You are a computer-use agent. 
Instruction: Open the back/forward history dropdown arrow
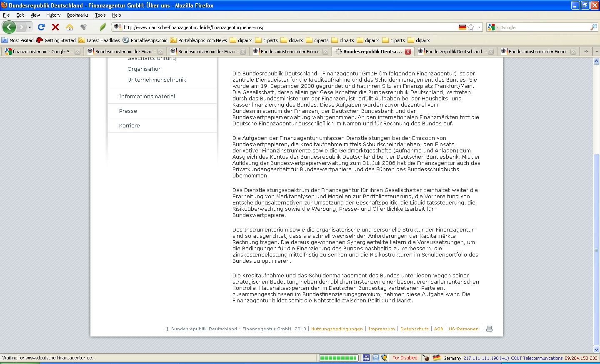tap(30, 27)
